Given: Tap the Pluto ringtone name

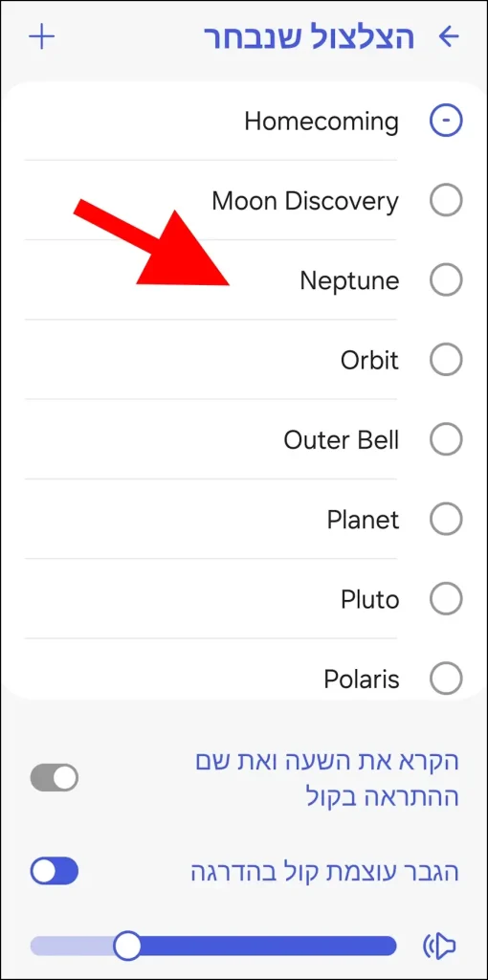Looking at the screenshot, I should [369, 599].
